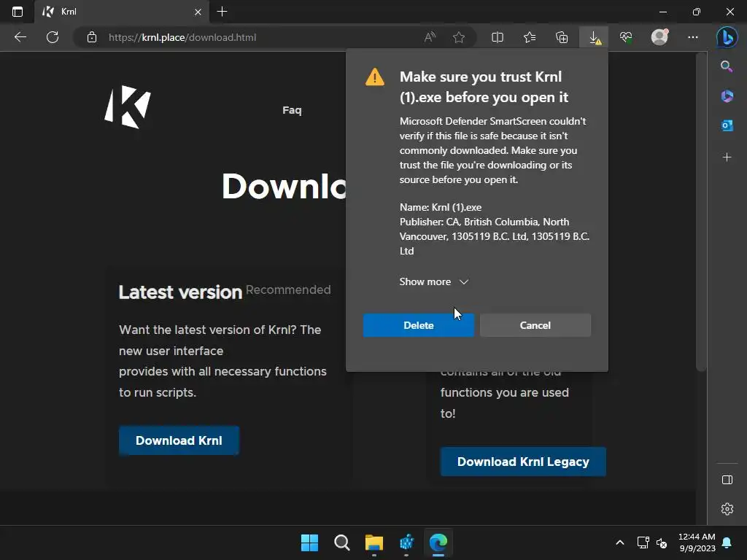Add a sidebar app with plus icon

click(727, 157)
